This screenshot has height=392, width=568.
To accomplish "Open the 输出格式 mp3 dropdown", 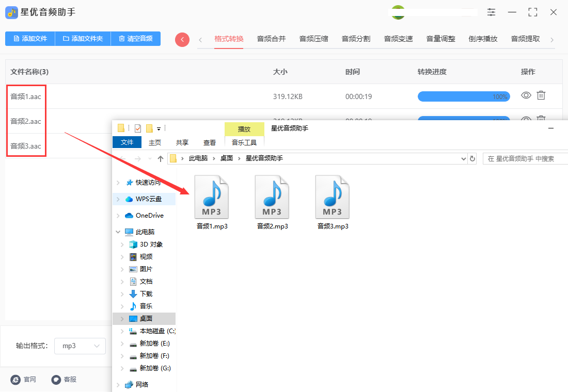I will 80,346.
